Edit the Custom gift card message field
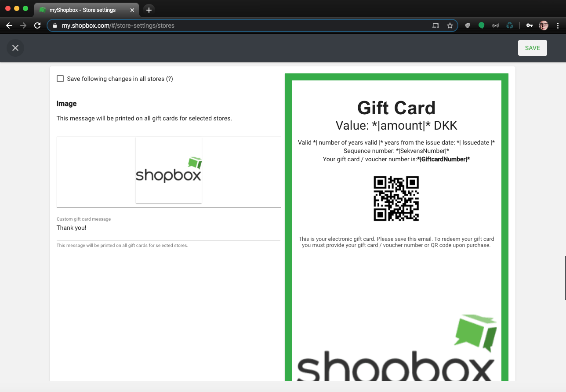The height and width of the screenshot is (392, 566). pos(168,228)
